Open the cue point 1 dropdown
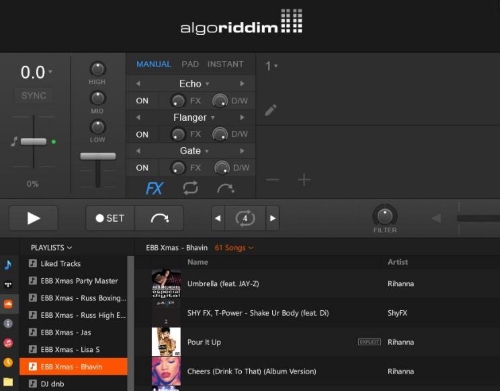 coord(271,66)
